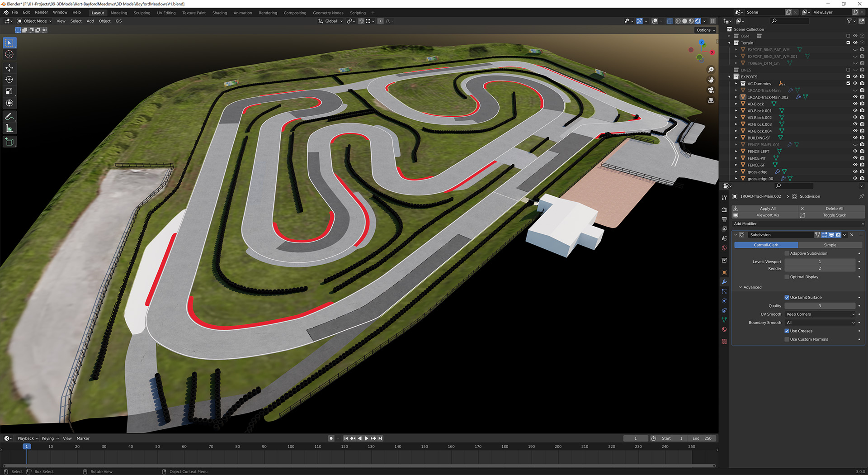Viewport: 868px width, 475px height.
Task: Hide AD-Block.002 in viewport
Action: click(x=855, y=118)
